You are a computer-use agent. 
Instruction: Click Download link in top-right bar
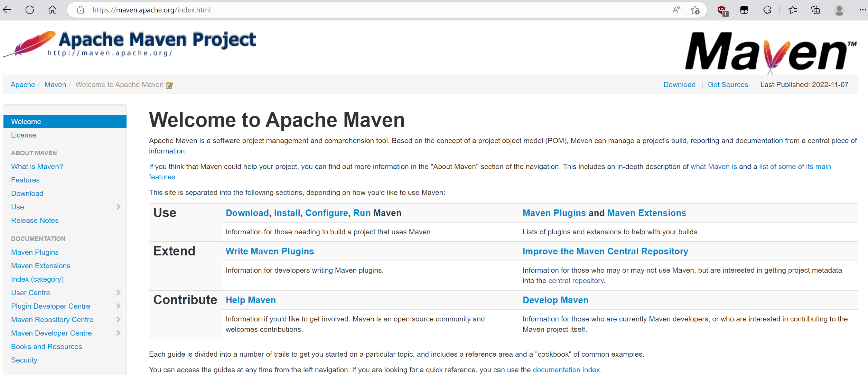pos(679,85)
